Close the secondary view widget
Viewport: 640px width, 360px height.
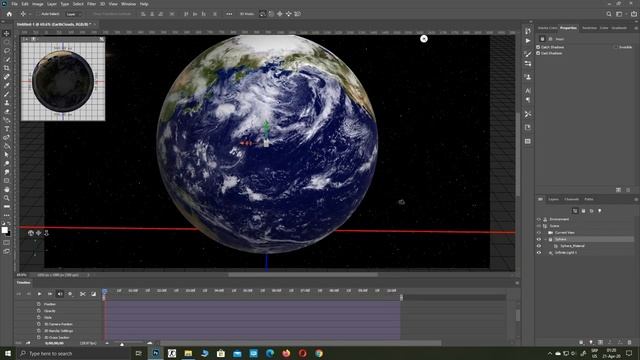[102, 39]
